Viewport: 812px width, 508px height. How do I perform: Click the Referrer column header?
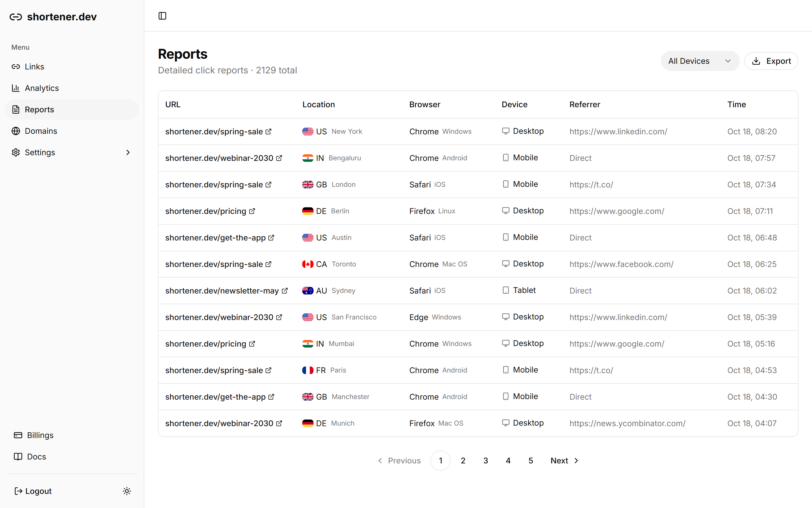(x=584, y=104)
